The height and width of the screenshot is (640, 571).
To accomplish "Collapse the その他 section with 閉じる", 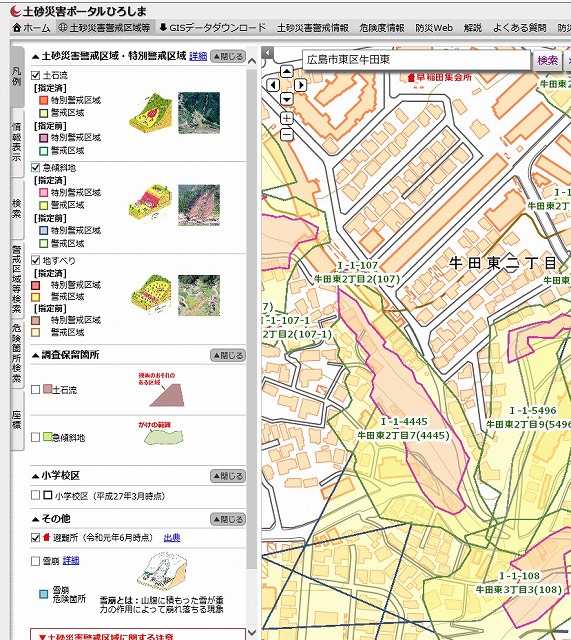I will [228, 519].
